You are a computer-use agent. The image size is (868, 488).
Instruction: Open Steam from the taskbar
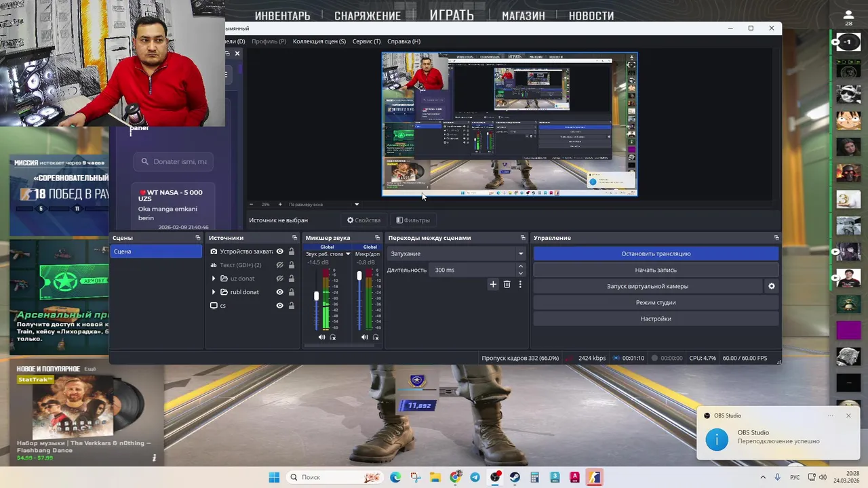click(x=515, y=477)
